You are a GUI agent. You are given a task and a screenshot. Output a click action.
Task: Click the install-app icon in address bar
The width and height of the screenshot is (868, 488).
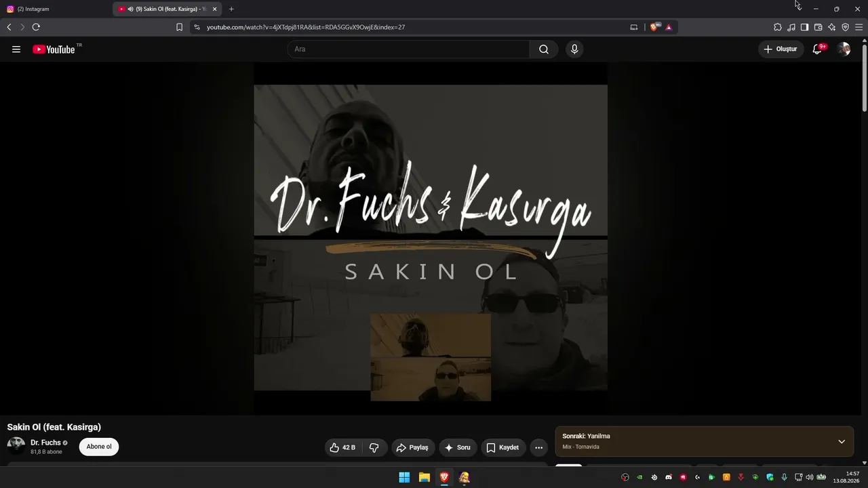coord(634,27)
